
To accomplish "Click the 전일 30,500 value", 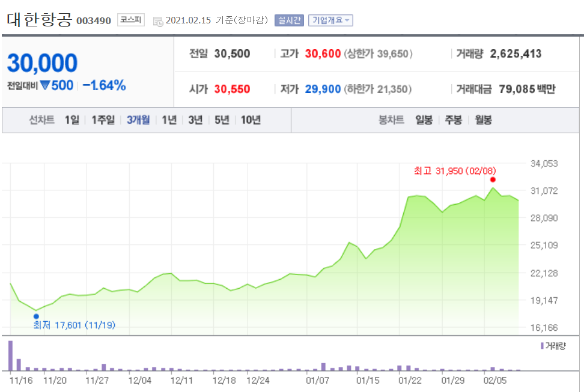I will coord(232,53).
